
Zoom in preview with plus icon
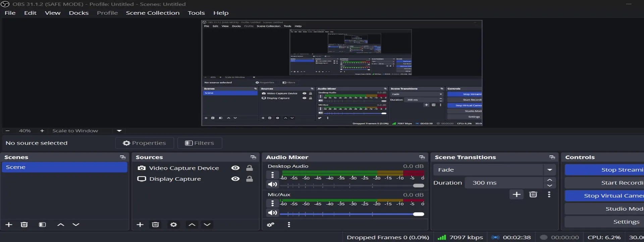pyautogui.click(x=42, y=131)
